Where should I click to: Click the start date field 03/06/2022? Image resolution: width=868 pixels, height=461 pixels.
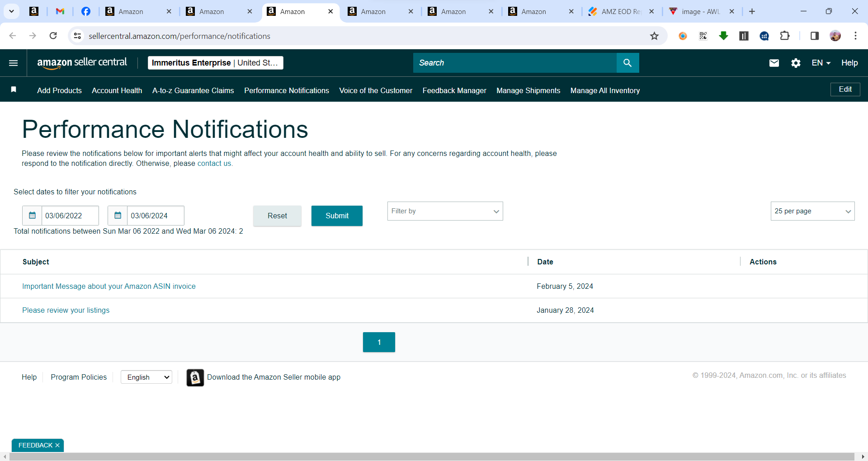click(x=70, y=216)
